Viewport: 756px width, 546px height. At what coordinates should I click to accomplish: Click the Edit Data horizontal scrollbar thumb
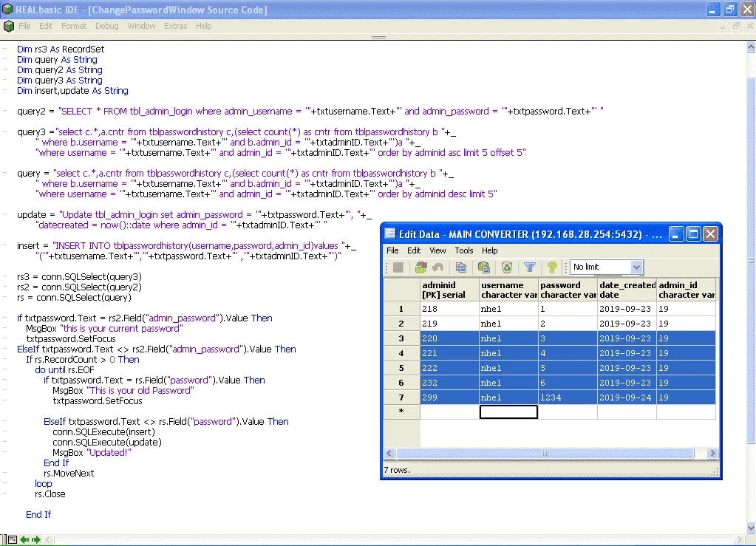[x=545, y=454]
